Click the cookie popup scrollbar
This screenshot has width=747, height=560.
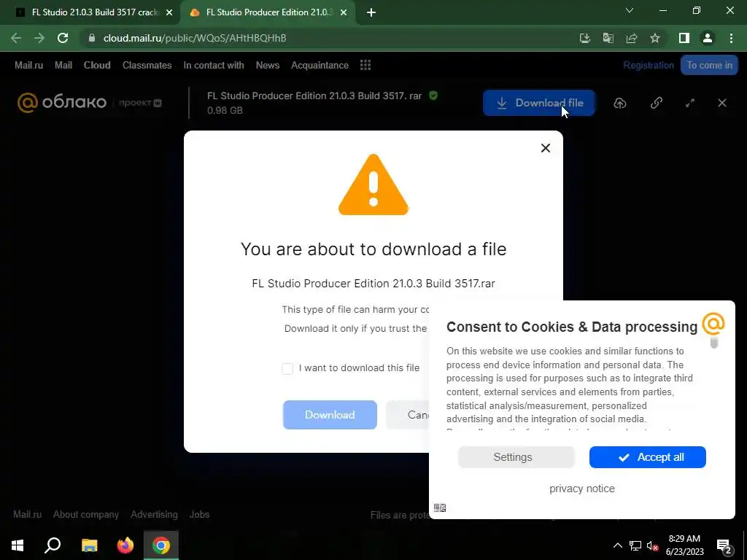pos(713,343)
